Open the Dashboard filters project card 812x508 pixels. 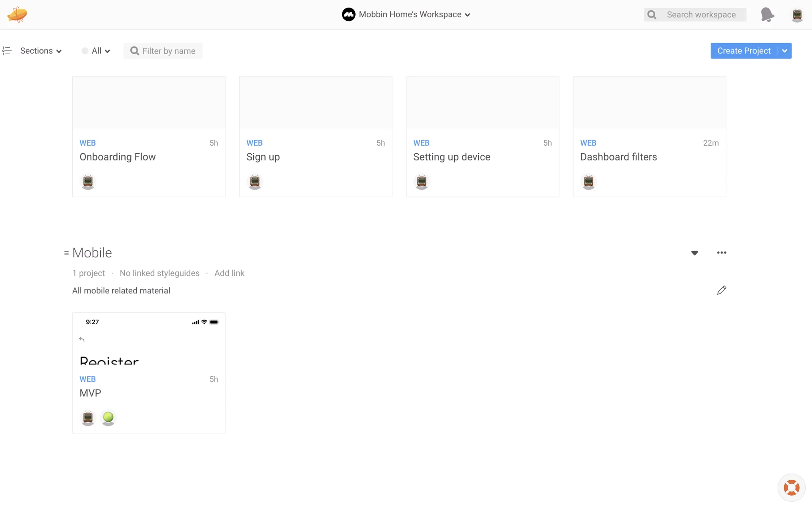(649, 136)
